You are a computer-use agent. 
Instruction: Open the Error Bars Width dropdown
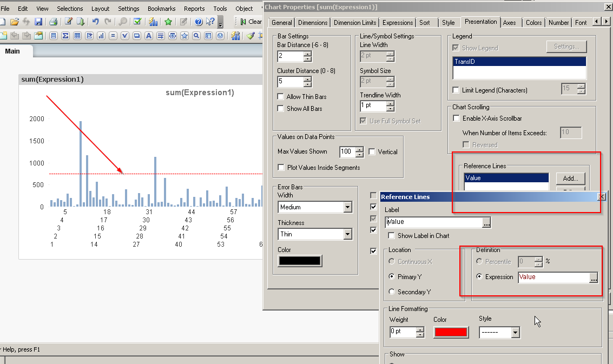[x=347, y=207]
